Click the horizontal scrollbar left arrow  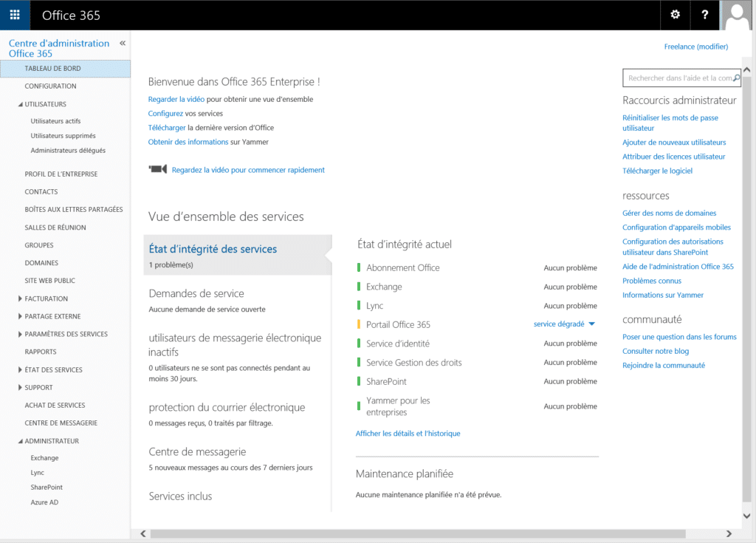143,534
